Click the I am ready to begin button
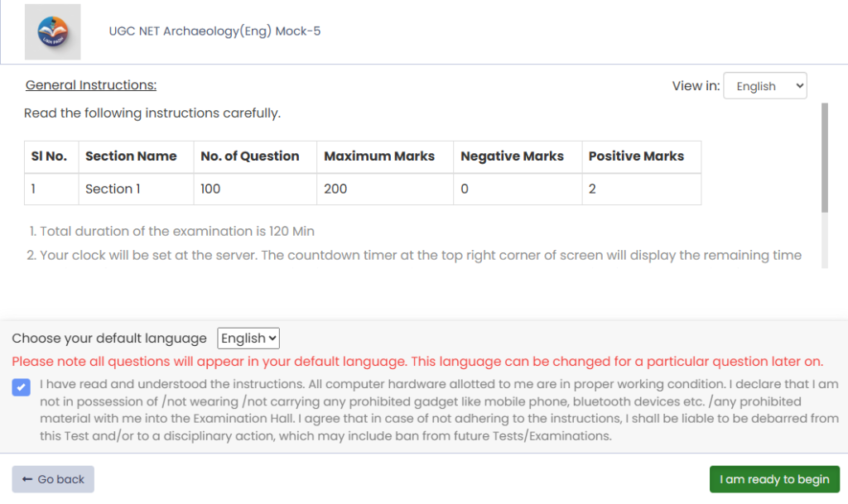This screenshot has height=504, width=848. [774, 479]
